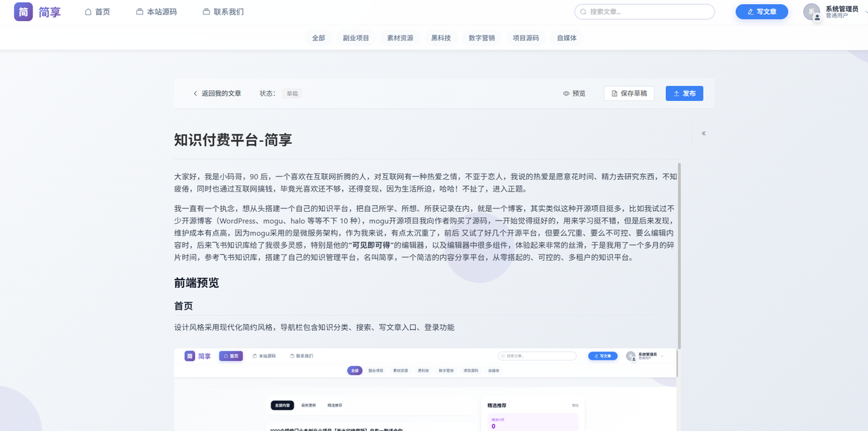Publish the article with the 发布 button
The height and width of the screenshot is (431, 868).
tap(684, 93)
